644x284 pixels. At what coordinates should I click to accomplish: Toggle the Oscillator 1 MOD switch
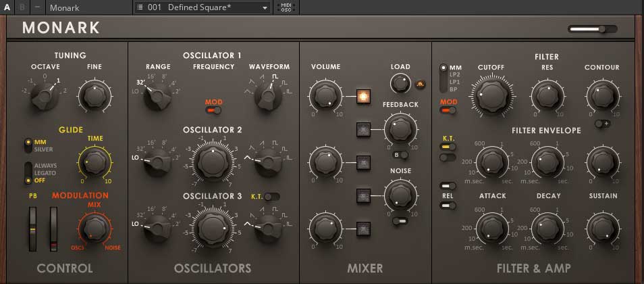pyautogui.click(x=213, y=110)
